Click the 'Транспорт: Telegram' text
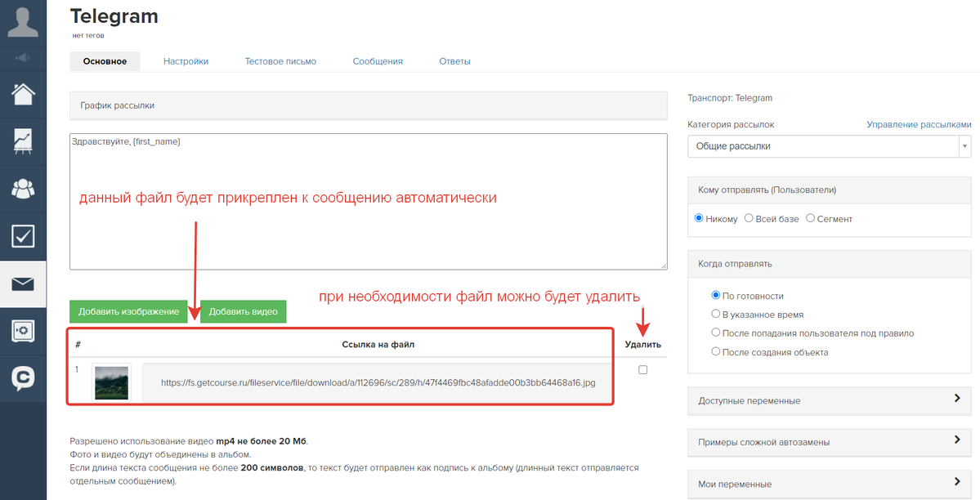980x500 pixels. pos(730,98)
